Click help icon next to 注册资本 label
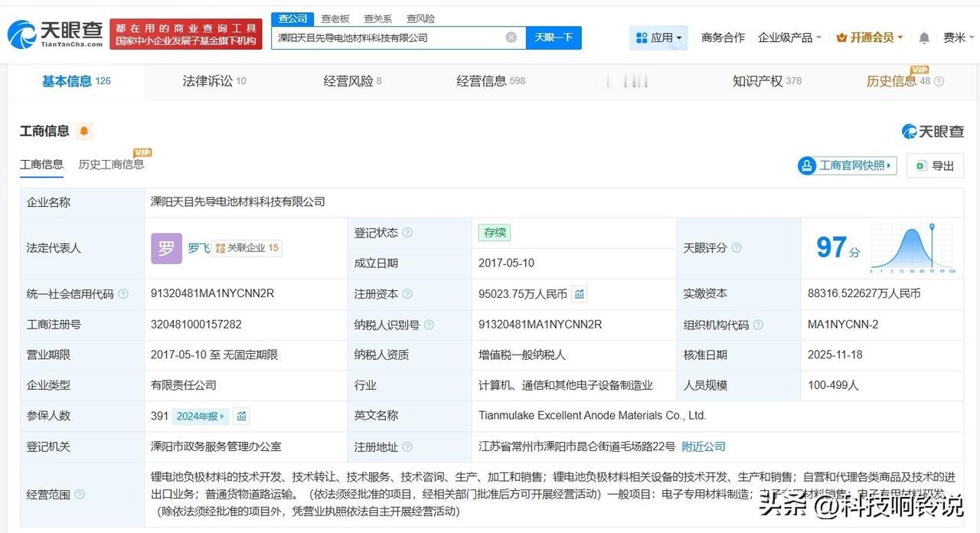 (407, 294)
